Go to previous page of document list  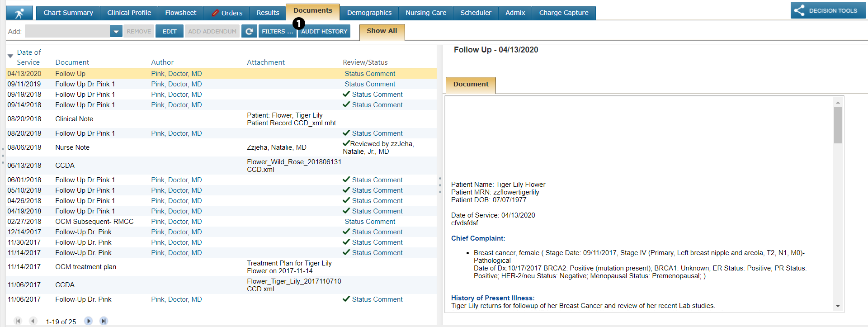(x=33, y=321)
